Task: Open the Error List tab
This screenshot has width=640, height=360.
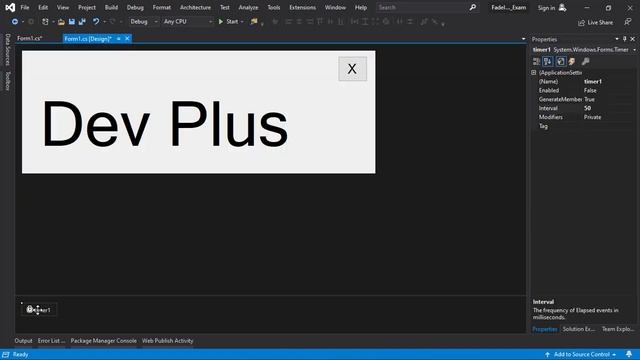Action: 51,340
